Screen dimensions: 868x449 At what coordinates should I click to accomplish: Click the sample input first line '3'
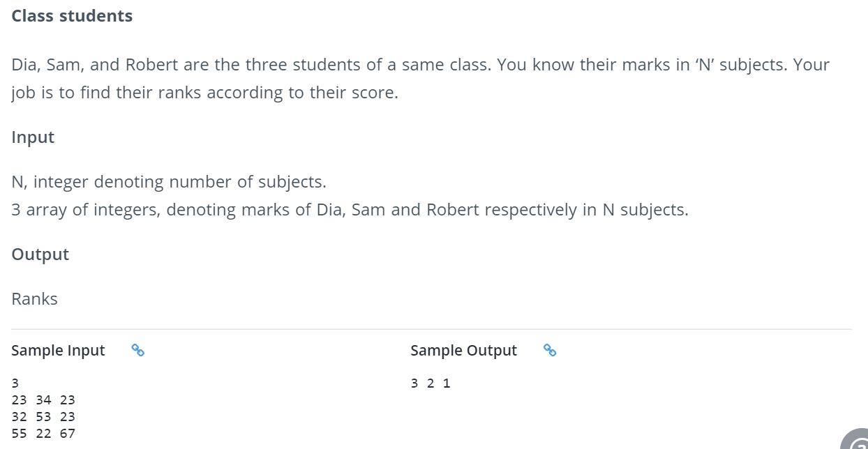pos(15,383)
